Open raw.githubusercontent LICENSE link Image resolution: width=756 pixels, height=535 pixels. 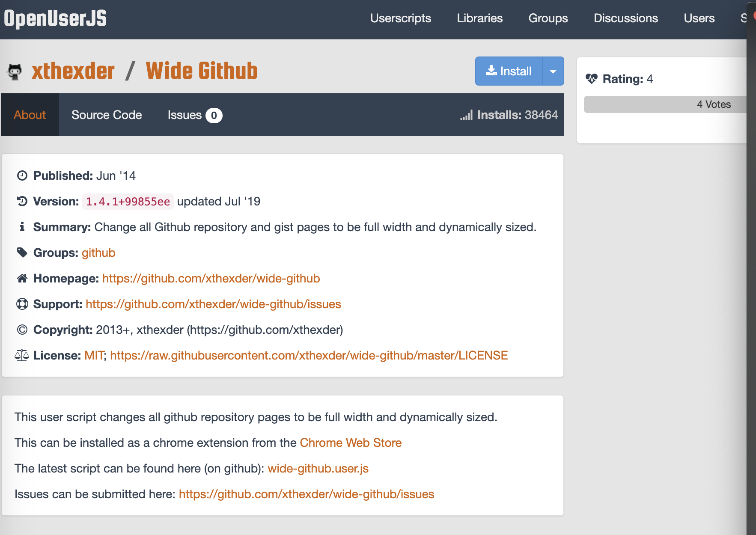click(309, 355)
